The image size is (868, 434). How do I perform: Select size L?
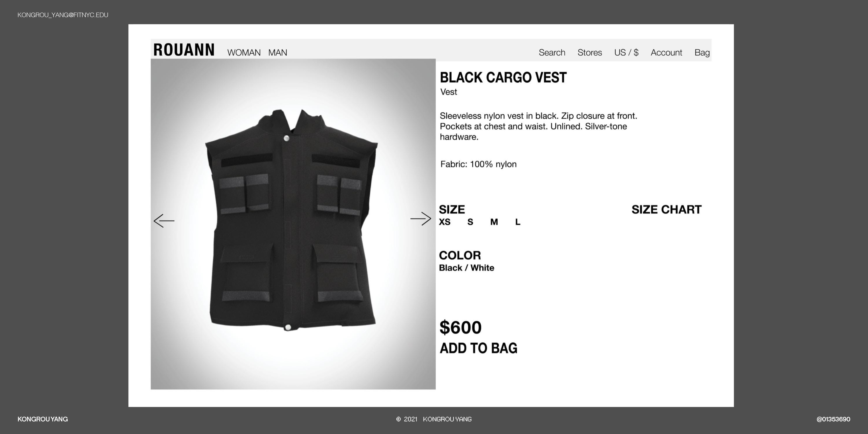click(x=518, y=222)
